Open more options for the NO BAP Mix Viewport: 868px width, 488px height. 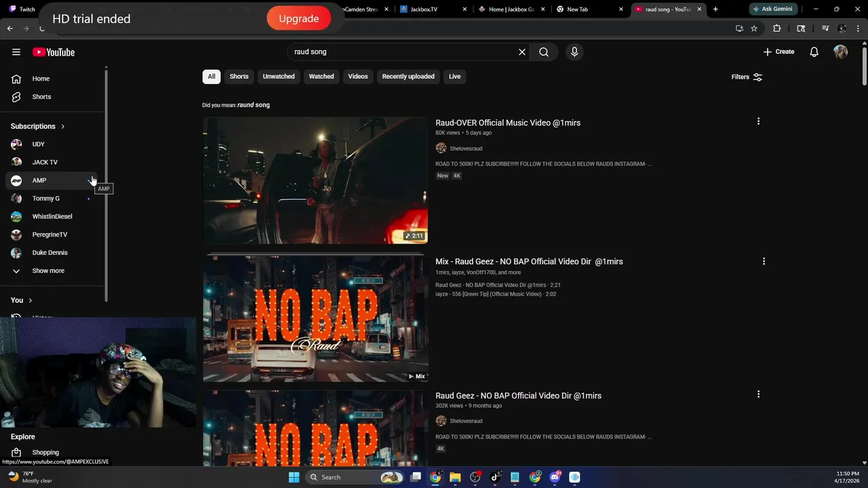pyautogui.click(x=764, y=261)
